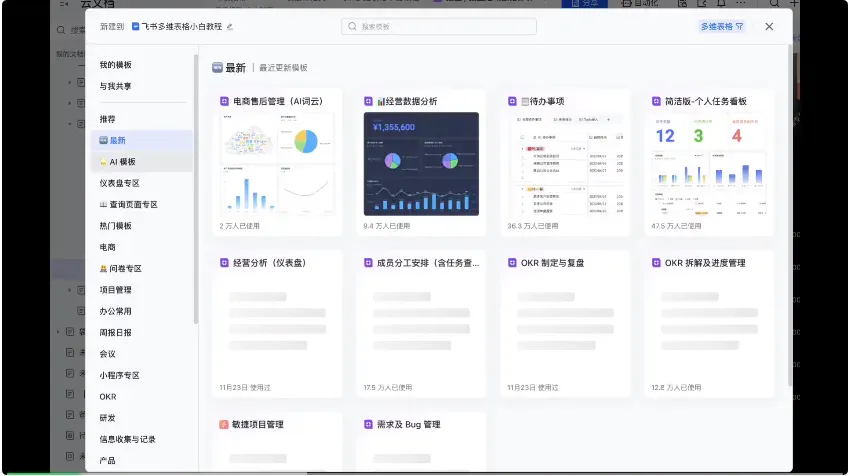
Task: Click the 问卷专区 icon in sidebar
Action: 103,269
